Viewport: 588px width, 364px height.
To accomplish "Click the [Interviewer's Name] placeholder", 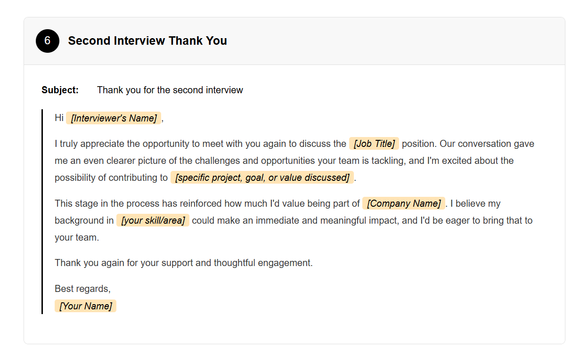I will (114, 118).
